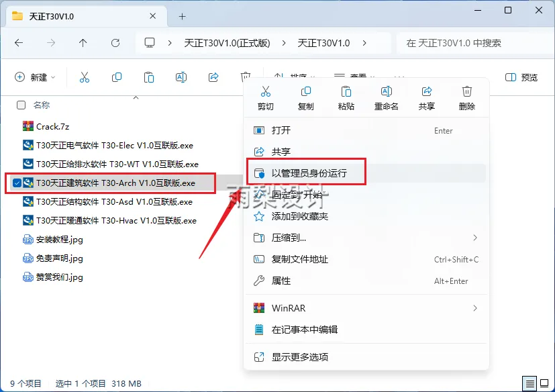Click the 安装教程.jpg file icon

(28, 240)
